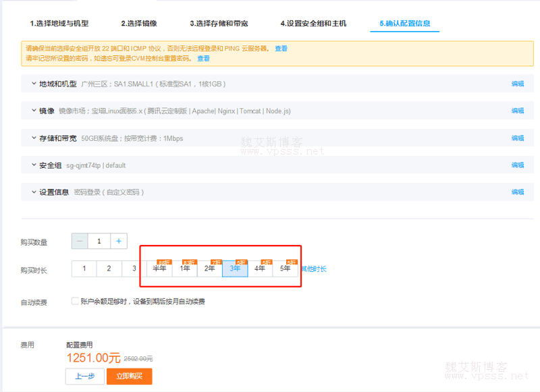Open the 2.选择镜像 step
Image resolution: width=540 pixels, height=392 pixels.
click(139, 24)
